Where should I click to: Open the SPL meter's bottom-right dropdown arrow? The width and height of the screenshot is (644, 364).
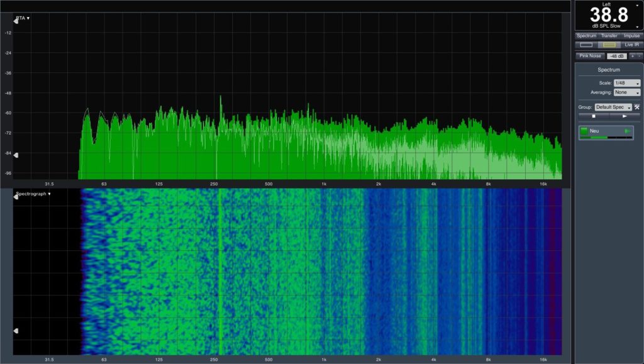coord(638,27)
